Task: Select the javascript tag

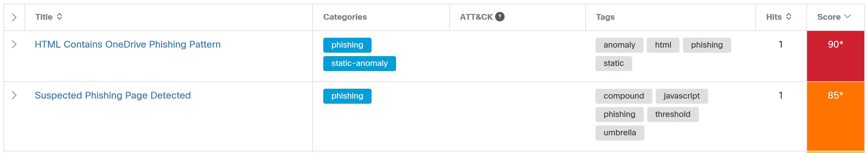Action: [x=682, y=96]
